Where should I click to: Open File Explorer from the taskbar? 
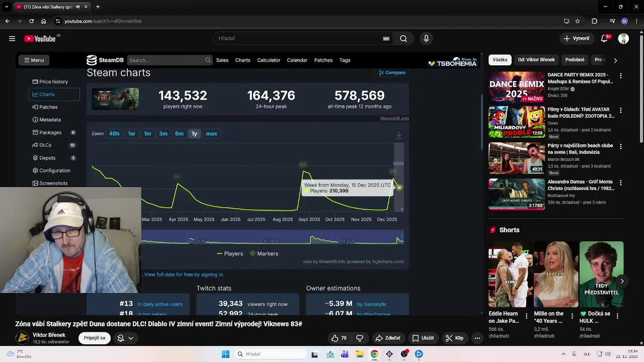(360, 354)
